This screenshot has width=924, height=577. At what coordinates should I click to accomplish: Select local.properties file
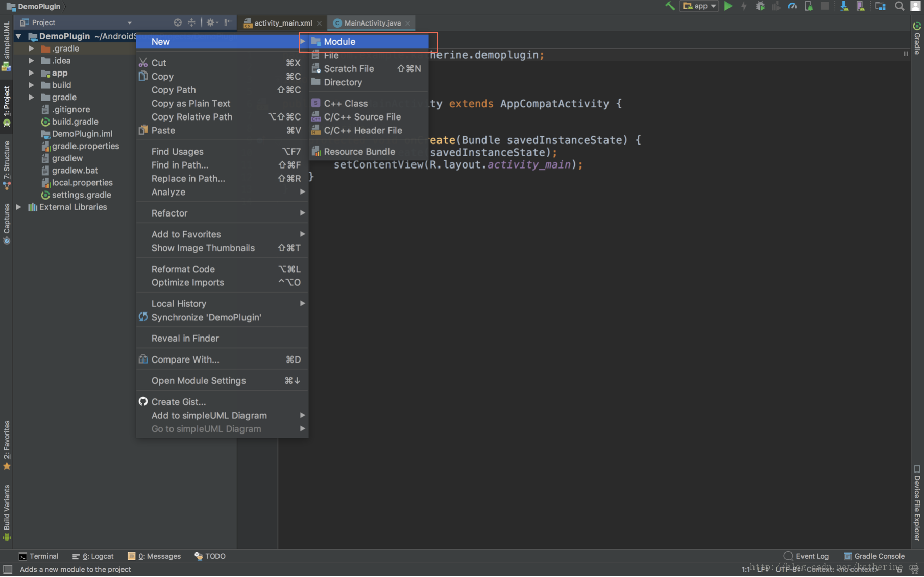pos(82,183)
